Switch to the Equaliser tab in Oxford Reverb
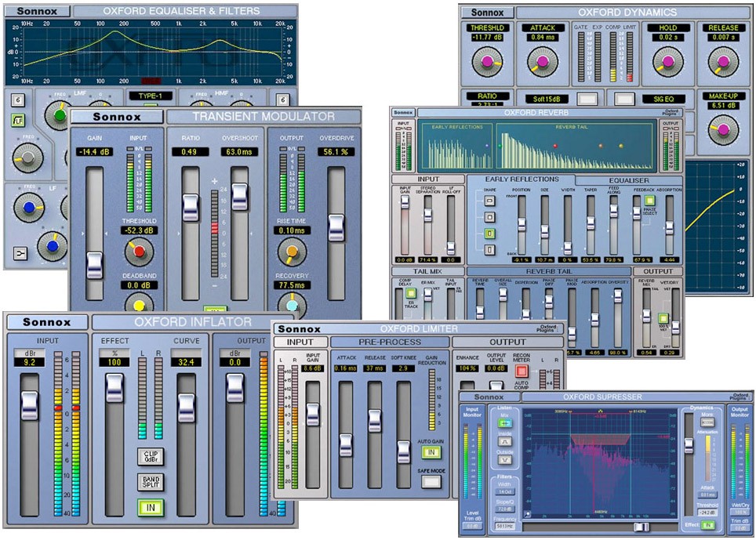The width and height of the screenshot is (756, 540). [x=628, y=179]
